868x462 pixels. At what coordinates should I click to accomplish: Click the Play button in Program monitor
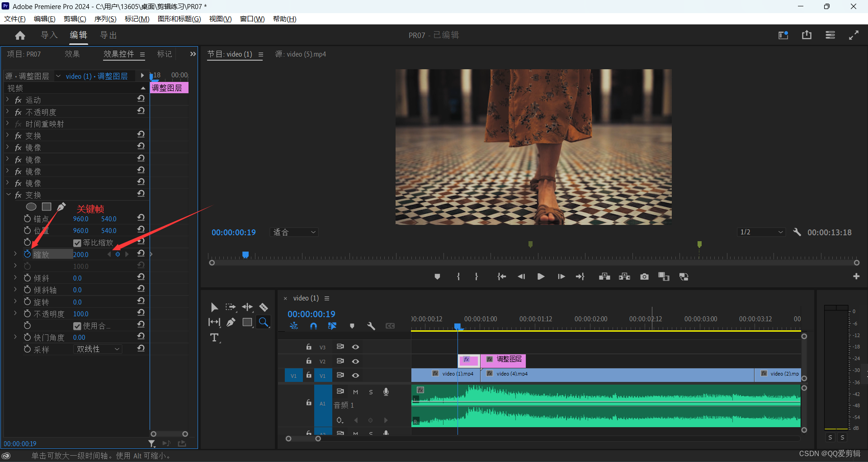pos(541,276)
